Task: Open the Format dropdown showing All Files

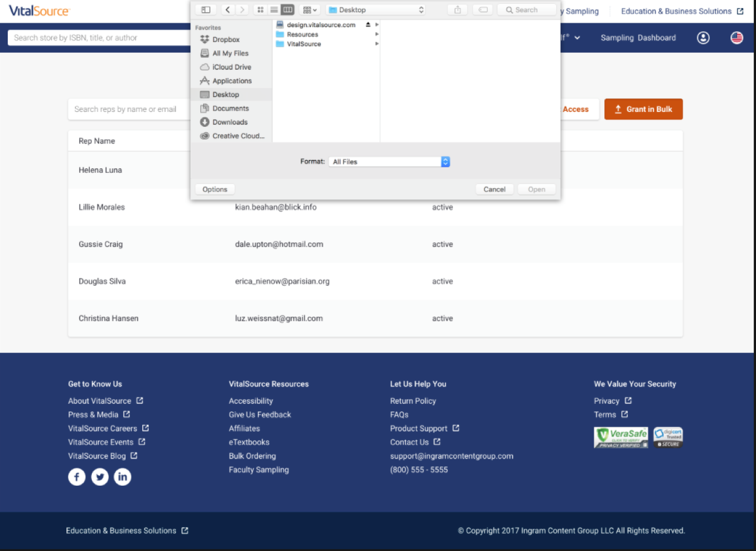Action: [389, 161]
